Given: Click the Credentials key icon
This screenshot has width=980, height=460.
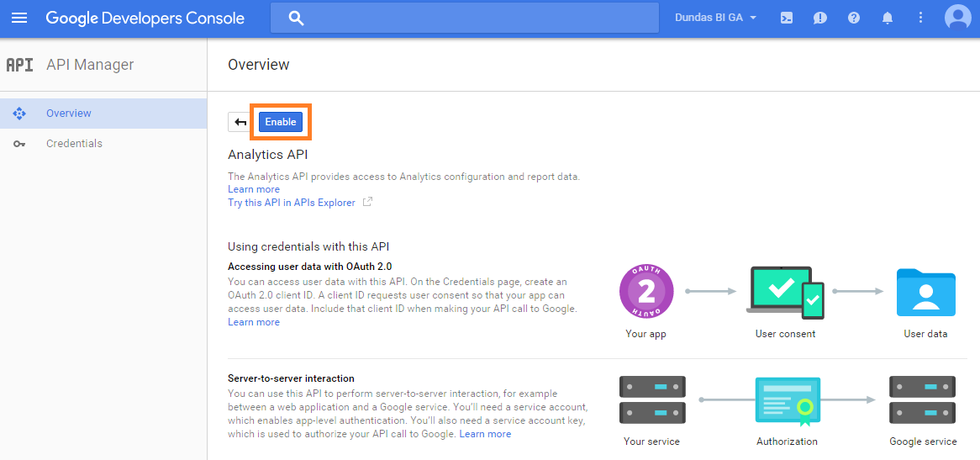Looking at the screenshot, I should point(19,144).
